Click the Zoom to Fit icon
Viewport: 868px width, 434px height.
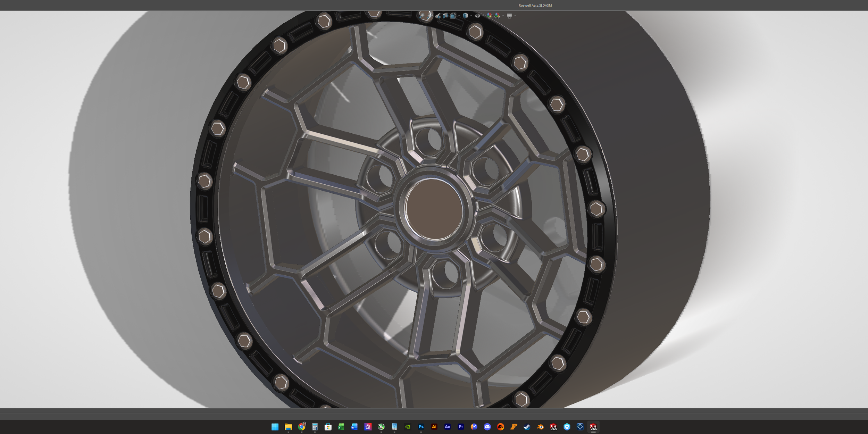(422, 16)
